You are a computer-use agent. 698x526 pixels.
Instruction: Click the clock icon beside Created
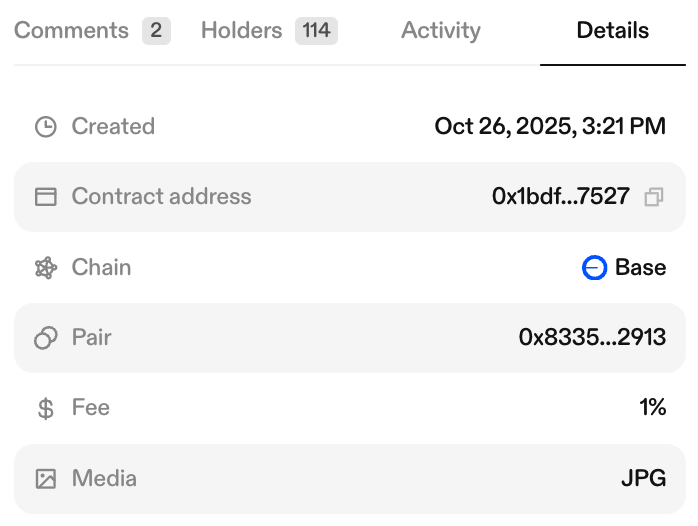pyautogui.click(x=46, y=127)
